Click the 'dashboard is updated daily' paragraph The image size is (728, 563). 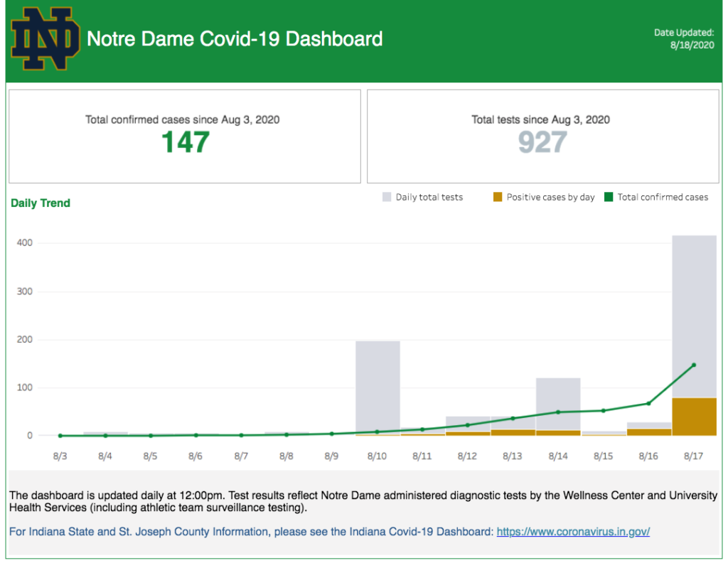pyautogui.click(x=363, y=501)
